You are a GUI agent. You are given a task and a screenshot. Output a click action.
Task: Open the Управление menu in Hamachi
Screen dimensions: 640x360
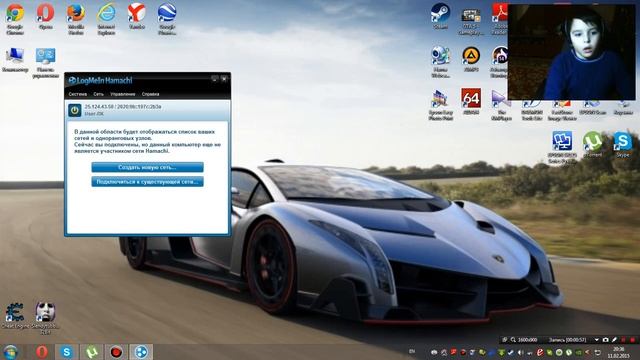pos(122,94)
